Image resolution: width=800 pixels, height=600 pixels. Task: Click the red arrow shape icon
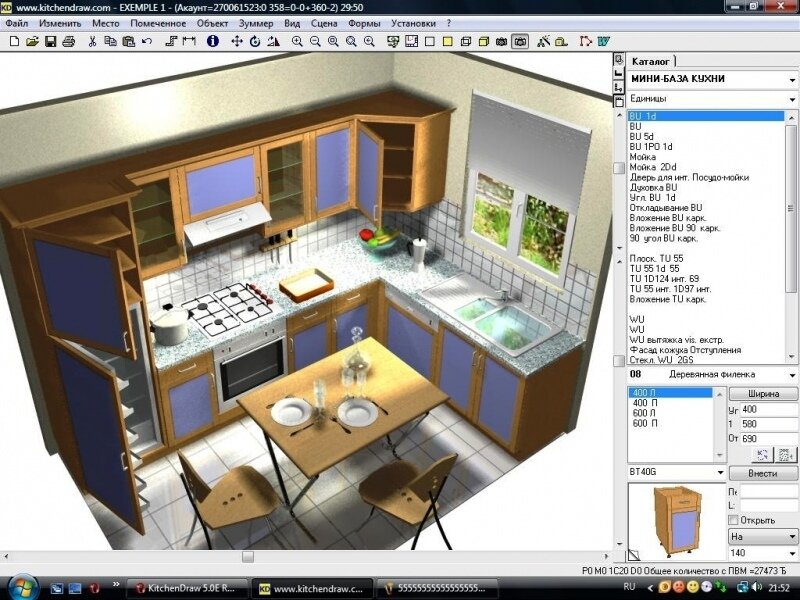click(x=585, y=42)
